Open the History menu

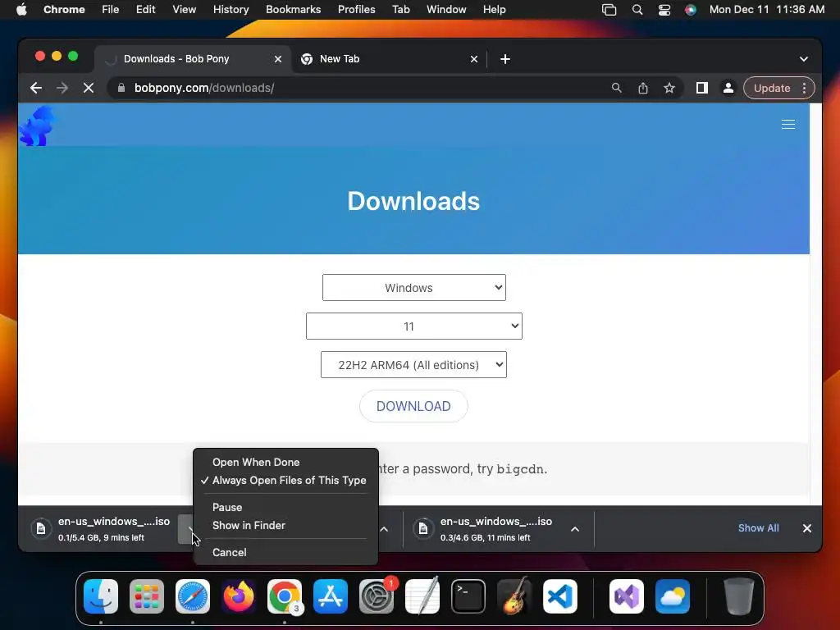coord(231,10)
